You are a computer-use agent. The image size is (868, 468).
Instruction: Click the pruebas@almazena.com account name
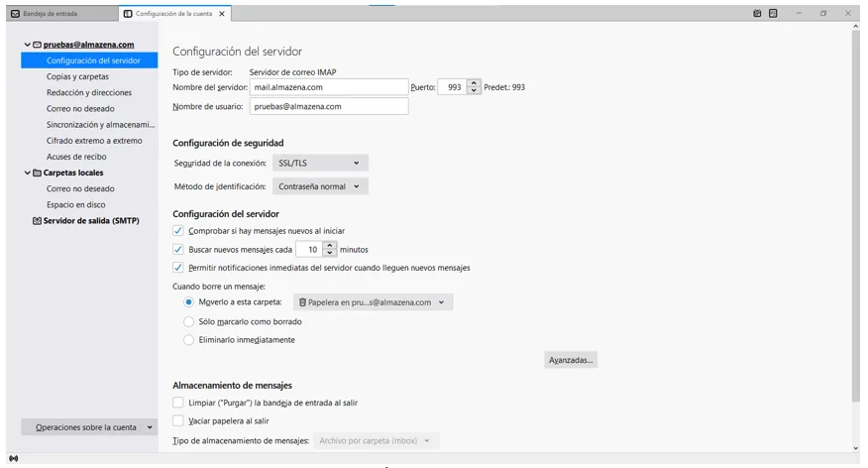(88, 45)
